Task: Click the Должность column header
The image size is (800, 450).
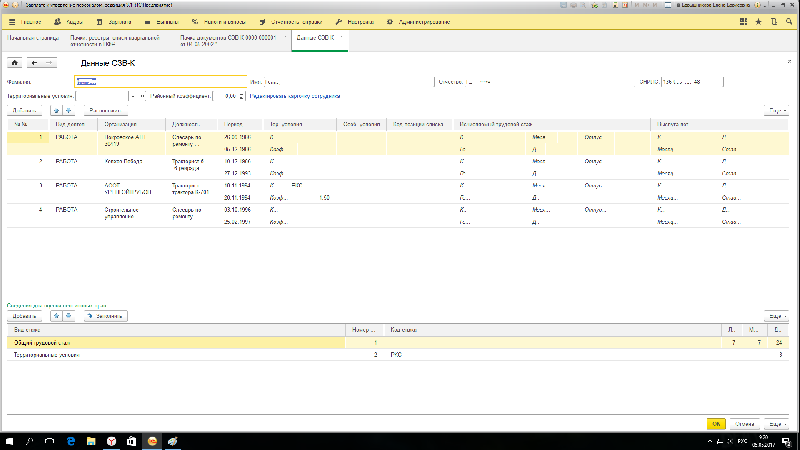Action: 192,124
